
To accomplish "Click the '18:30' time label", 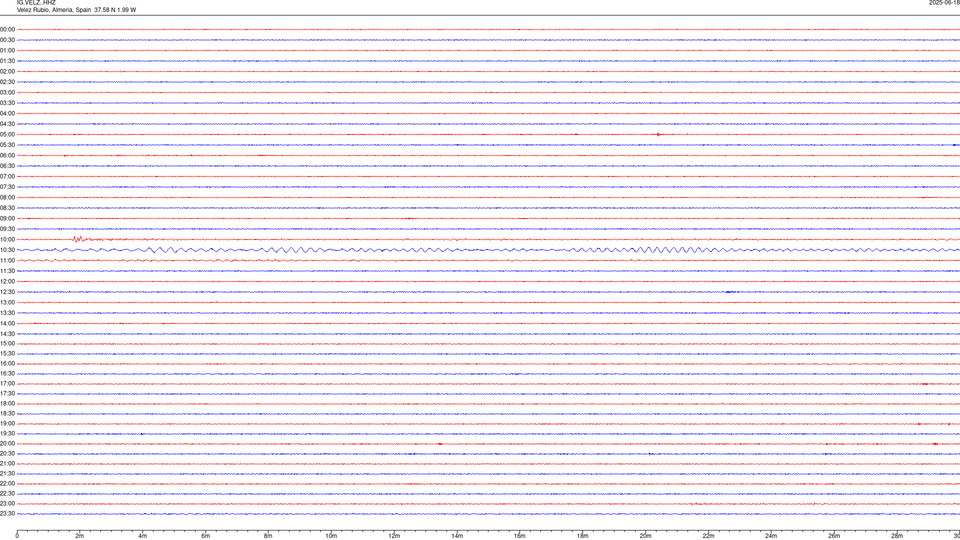I will 7,414.
